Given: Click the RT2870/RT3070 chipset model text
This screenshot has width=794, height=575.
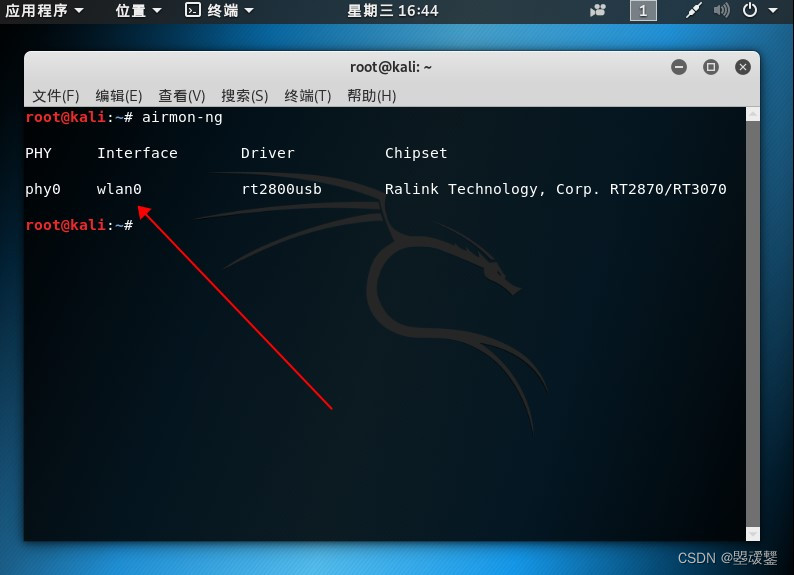Looking at the screenshot, I should click(x=668, y=189).
